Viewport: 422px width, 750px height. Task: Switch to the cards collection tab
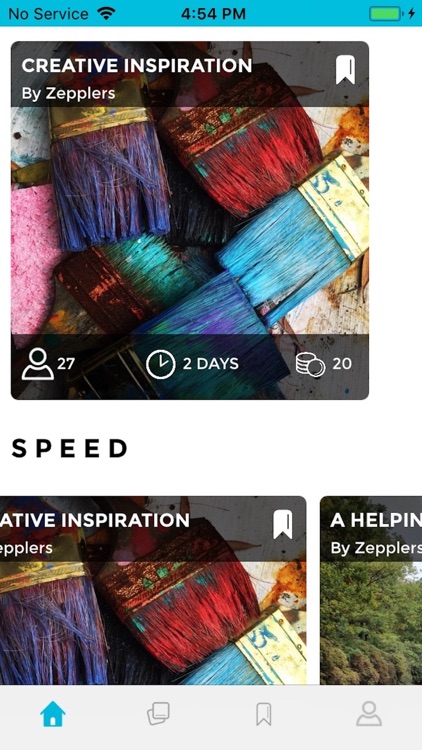point(158,714)
